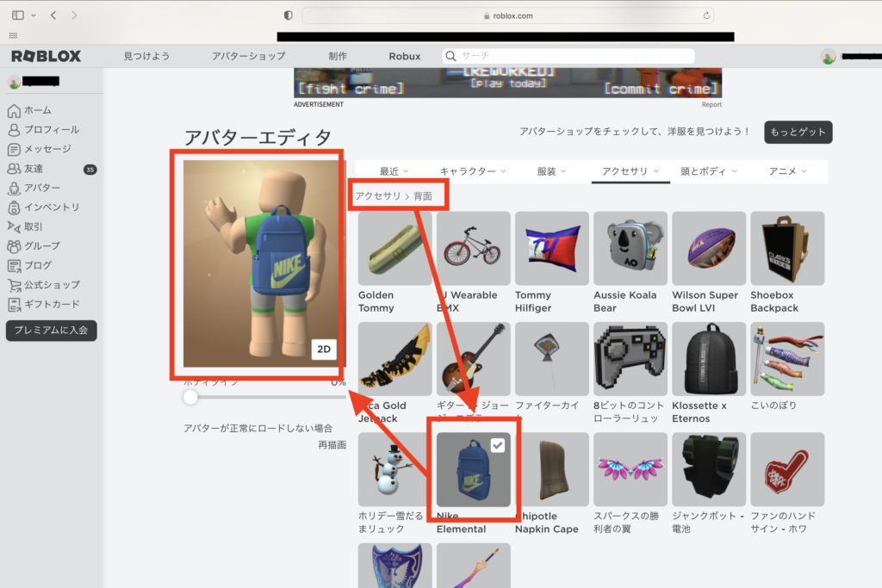This screenshot has height=588, width=882.
Task: Select the Chipotle Napkin Cape accessory
Action: (x=552, y=469)
